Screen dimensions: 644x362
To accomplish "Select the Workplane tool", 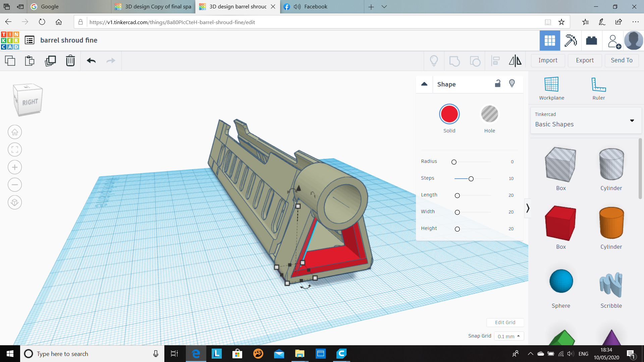I will pyautogui.click(x=551, y=88).
